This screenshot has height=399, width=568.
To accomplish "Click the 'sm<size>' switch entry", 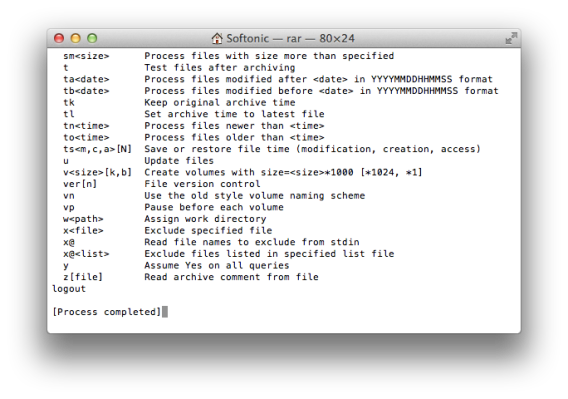I will coord(86,56).
